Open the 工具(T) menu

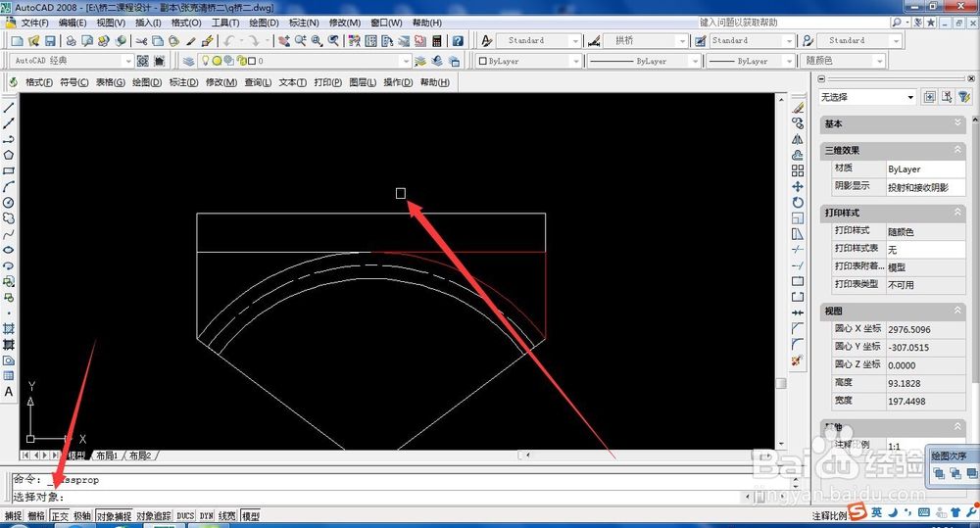[x=225, y=23]
